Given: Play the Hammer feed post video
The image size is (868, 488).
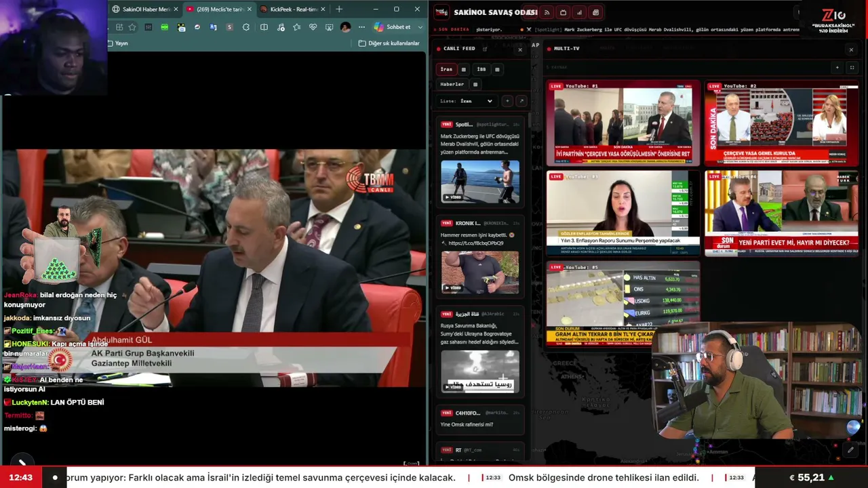Looking at the screenshot, I should click(480, 272).
